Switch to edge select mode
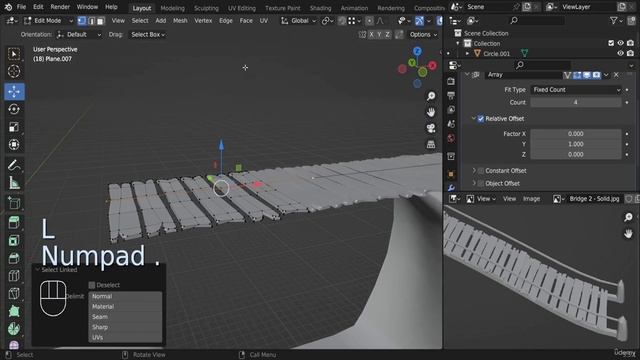The height and width of the screenshot is (360, 640). coord(91,20)
